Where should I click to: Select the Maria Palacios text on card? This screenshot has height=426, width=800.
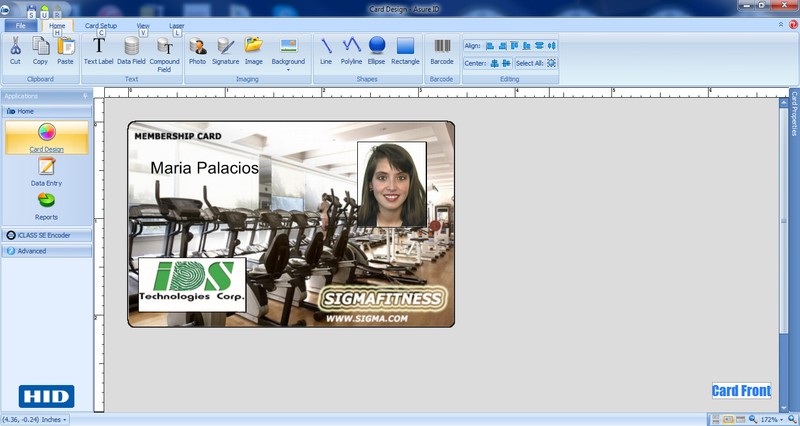(205, 168)
